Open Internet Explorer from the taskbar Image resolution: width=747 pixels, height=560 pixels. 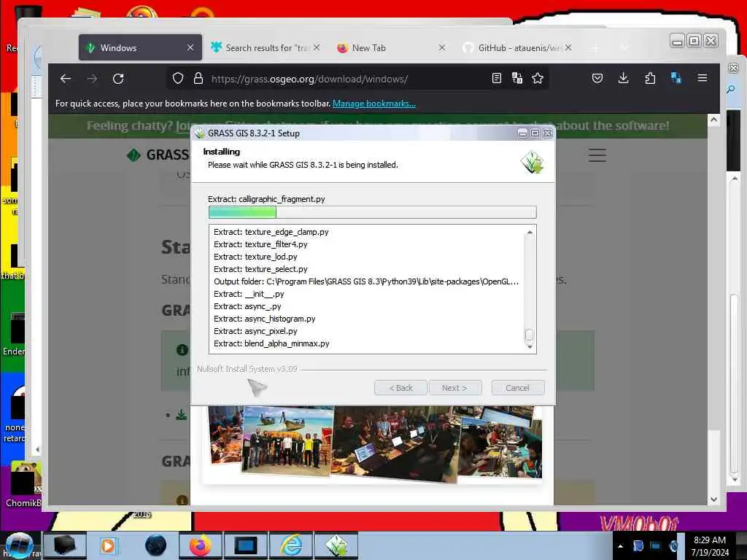click(290, 545)
